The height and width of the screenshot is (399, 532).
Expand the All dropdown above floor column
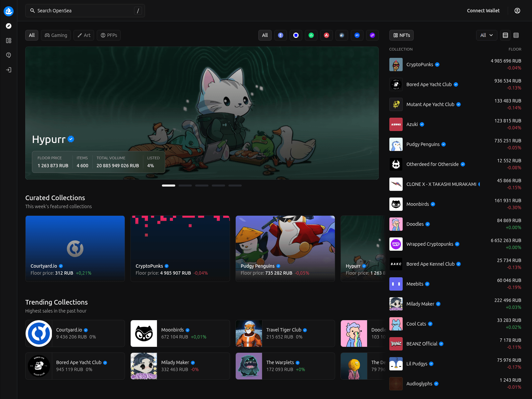(x=486, y=35)
